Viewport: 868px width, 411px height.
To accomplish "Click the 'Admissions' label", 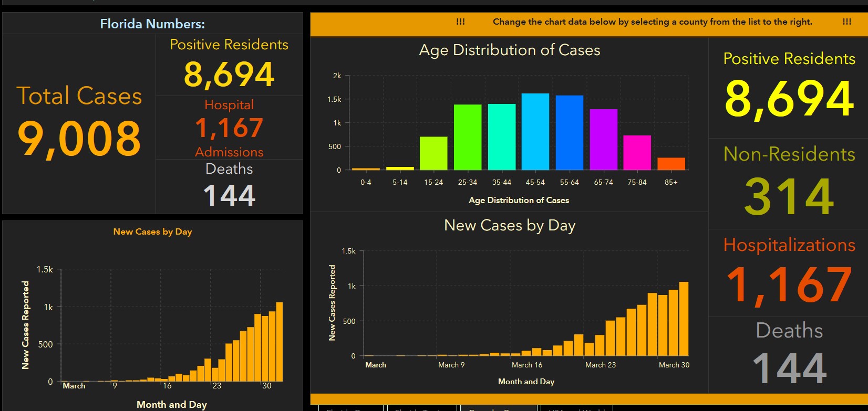I will (x=229, y=152).
